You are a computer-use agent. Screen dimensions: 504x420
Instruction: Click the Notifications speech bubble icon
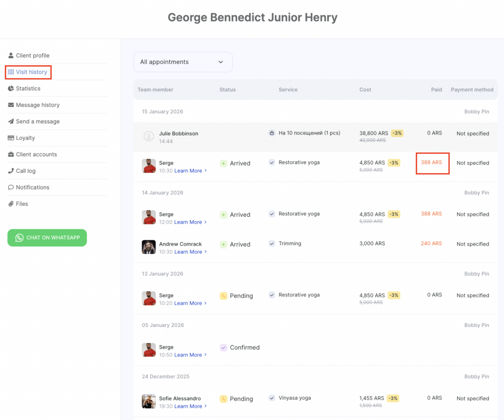11,188
